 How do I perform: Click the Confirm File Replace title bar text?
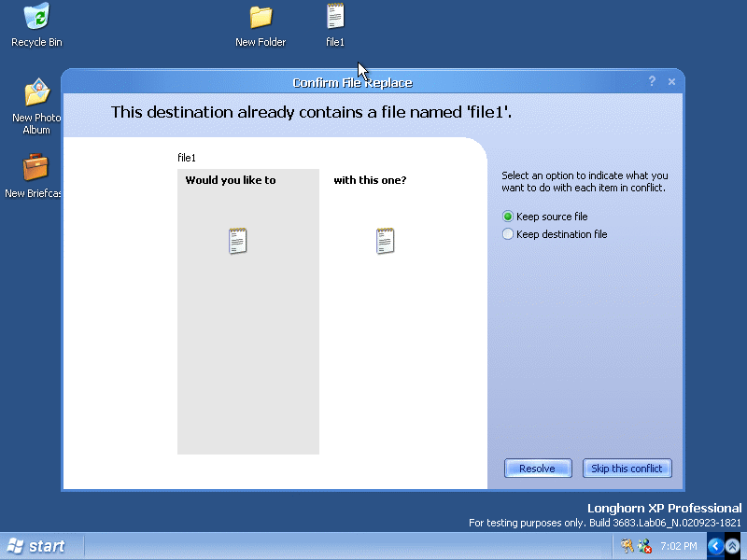pos(353,83)
